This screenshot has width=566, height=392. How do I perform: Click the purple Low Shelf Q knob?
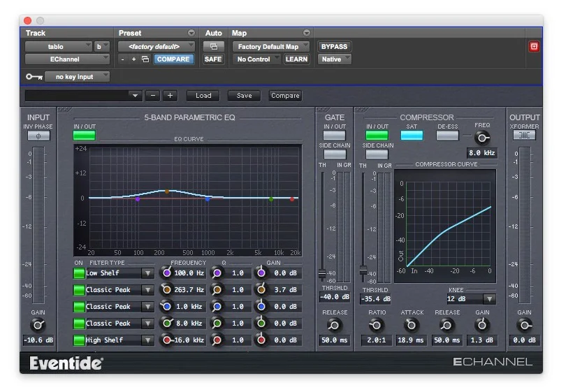(x=217, y=273)
